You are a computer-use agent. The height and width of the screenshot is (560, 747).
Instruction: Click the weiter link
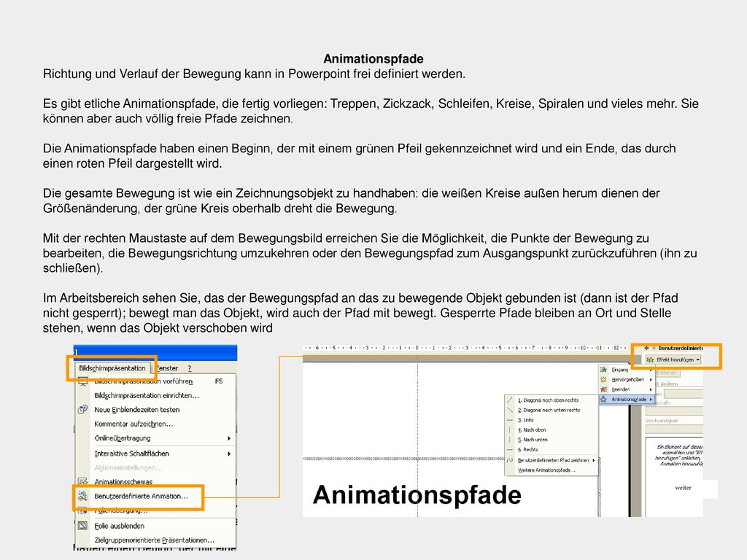[683, 488]
